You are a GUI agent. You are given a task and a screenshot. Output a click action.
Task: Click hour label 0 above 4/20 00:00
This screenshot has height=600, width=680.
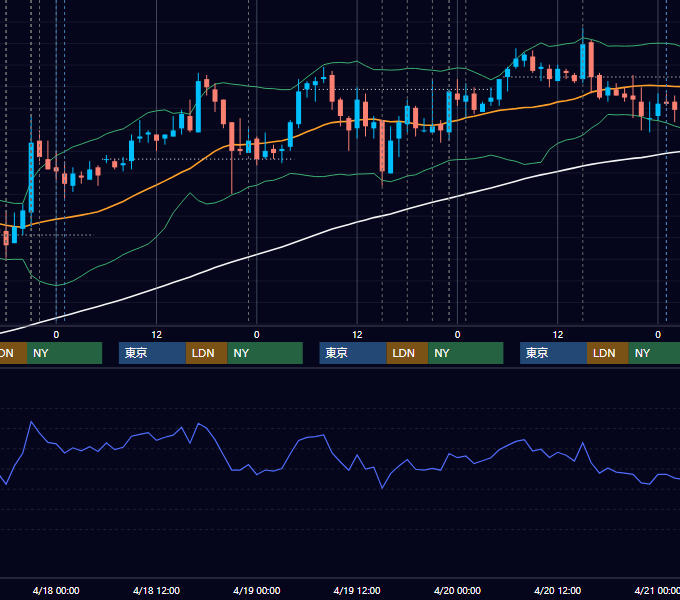point(457,335)
